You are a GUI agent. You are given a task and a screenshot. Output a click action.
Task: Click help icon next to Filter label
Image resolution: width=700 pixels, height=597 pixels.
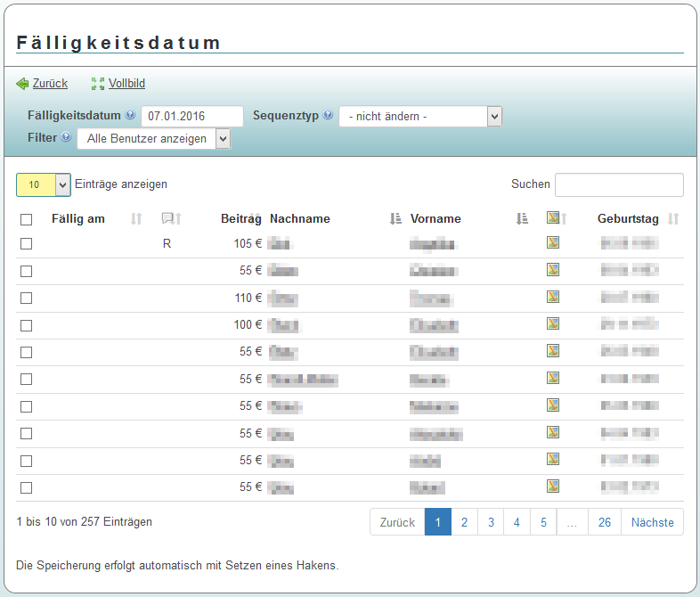[66, 138]
